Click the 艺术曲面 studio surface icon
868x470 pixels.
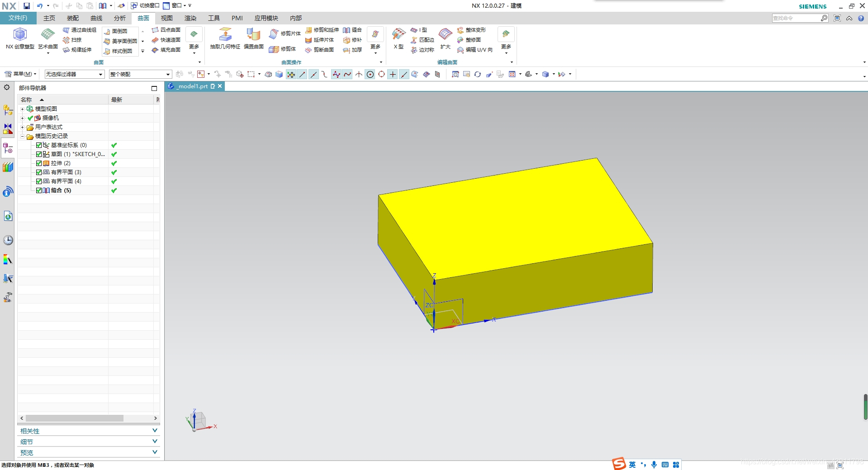click(x=48, y=34)
